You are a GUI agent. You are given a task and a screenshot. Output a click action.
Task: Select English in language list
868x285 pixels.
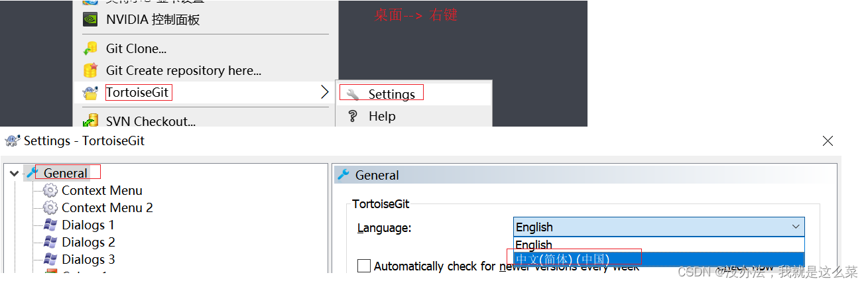(658, 245)
